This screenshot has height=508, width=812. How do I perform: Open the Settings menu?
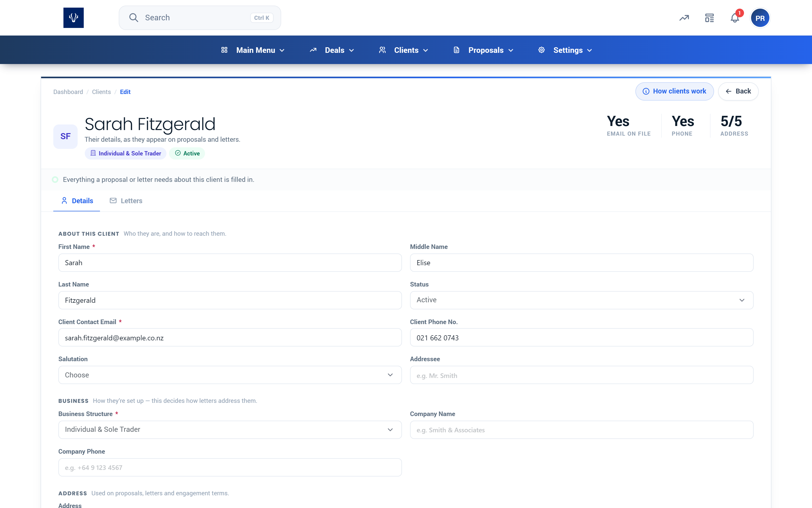coord(565,50)
